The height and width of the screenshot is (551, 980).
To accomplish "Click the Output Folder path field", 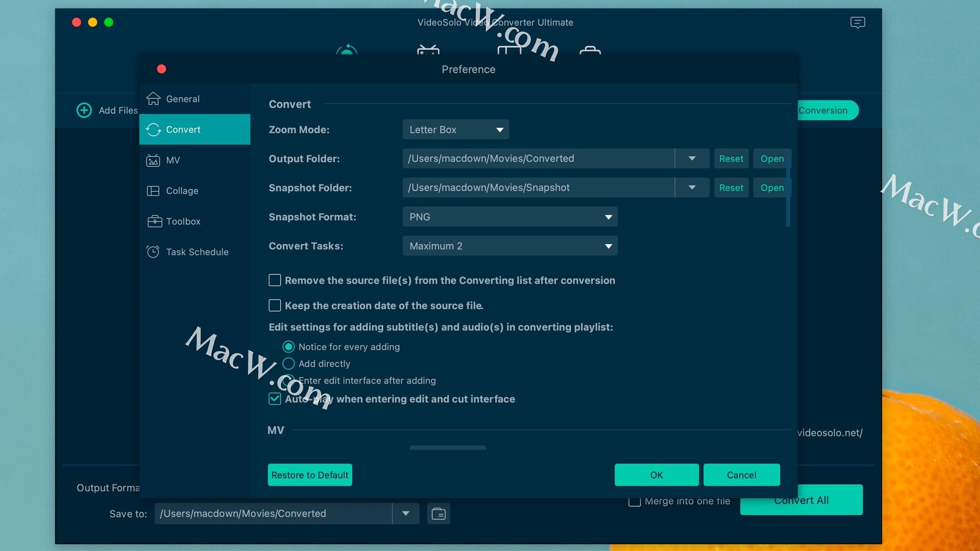I will (x=538, y=159).
